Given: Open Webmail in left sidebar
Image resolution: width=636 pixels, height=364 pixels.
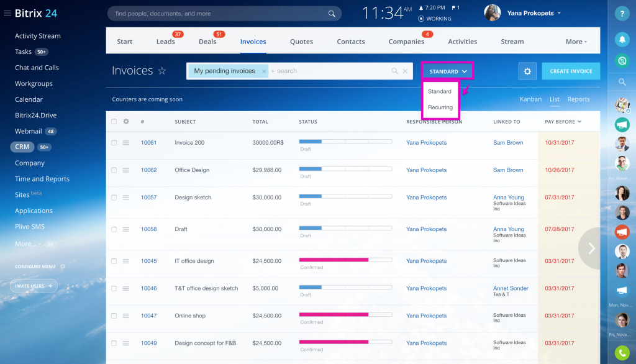Looking at the screenshot, I should coord(29,132).
